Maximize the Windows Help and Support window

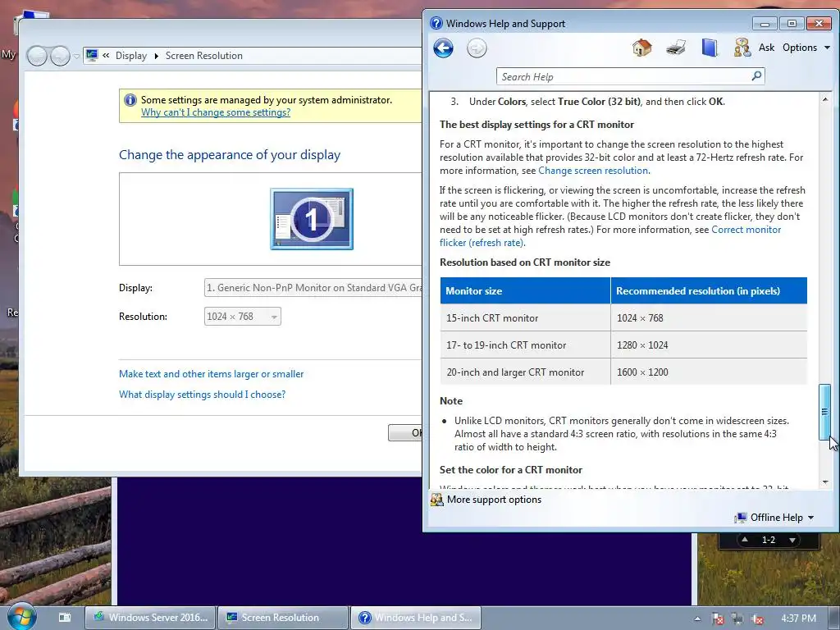pyautogui.click(x=792, y=24)
